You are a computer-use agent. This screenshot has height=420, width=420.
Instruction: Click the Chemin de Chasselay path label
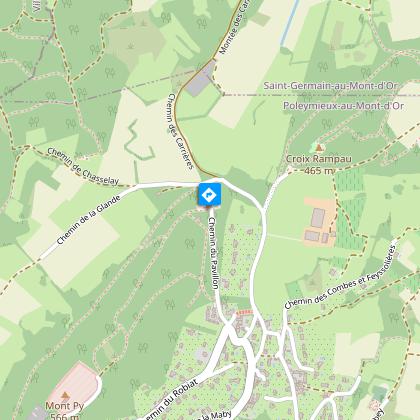83,166
